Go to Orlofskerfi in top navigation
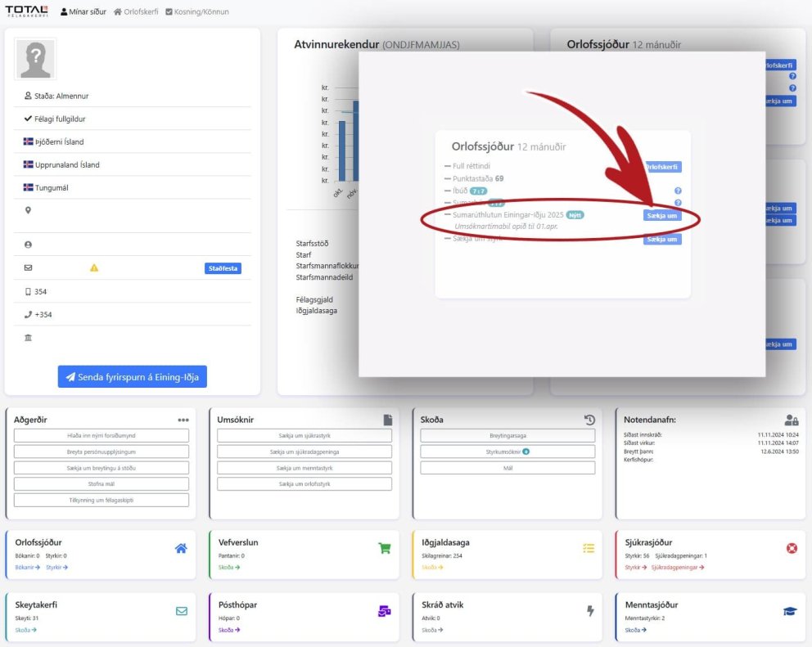This screenshot has height=647, width=812. [x=136, y=12]
